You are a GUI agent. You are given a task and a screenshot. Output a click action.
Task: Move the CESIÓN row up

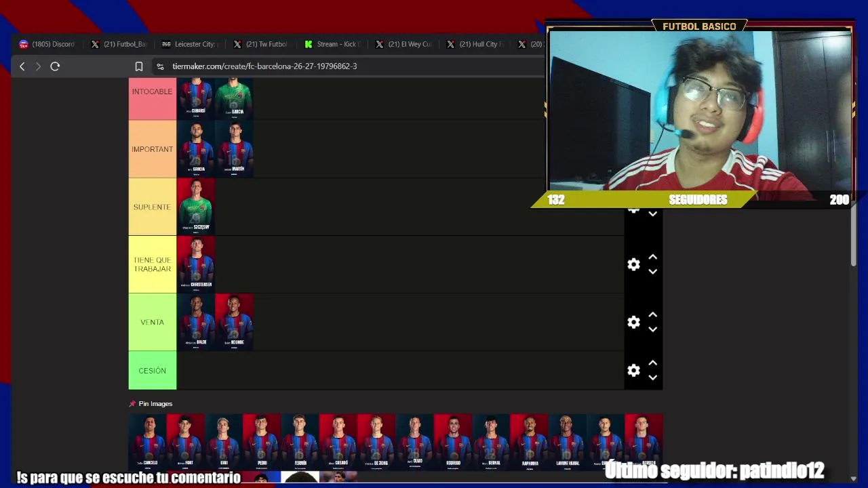652,363
